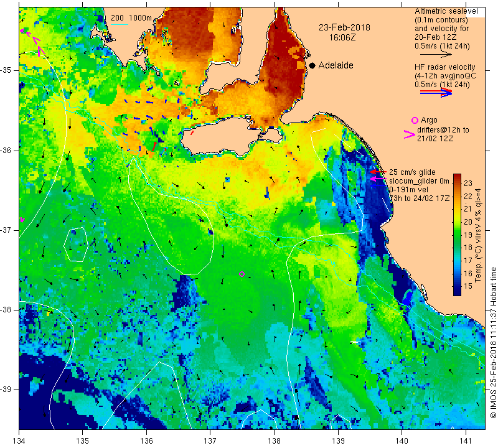Click the 1000m depth contour label
This screenshot has width=498, height=448.
(140, 18)
